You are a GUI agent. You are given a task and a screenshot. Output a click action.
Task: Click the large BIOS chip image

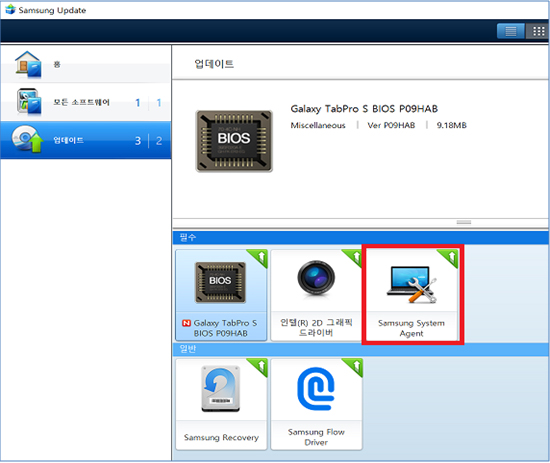(234, 141)
